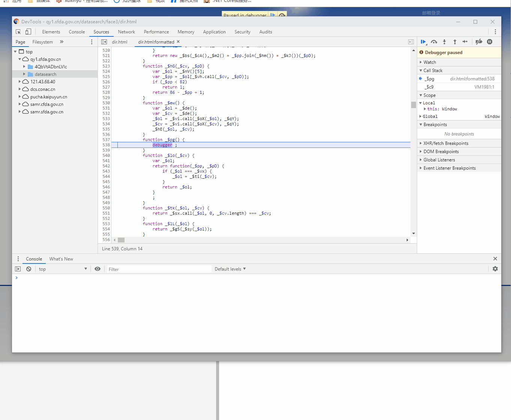Open console drawer three-dot menu
The width and height of the screenshot is (511, 420).
click(18, 259)
